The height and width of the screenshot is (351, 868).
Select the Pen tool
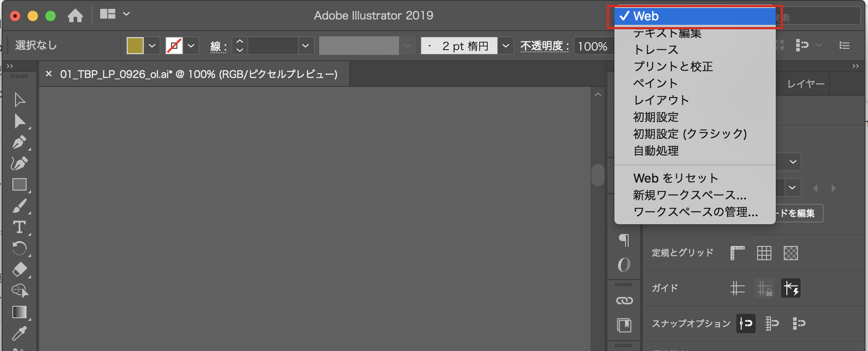tap(20, 142)
